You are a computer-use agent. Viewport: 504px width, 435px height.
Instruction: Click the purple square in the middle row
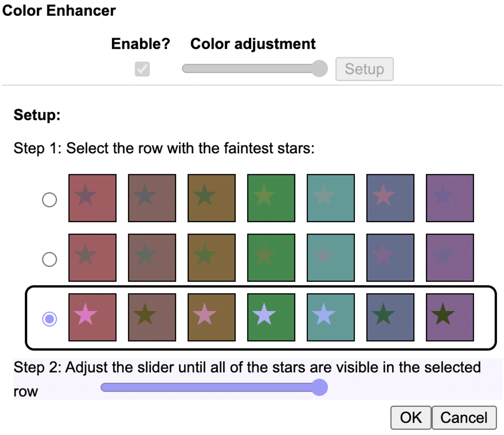click(450, 257)
